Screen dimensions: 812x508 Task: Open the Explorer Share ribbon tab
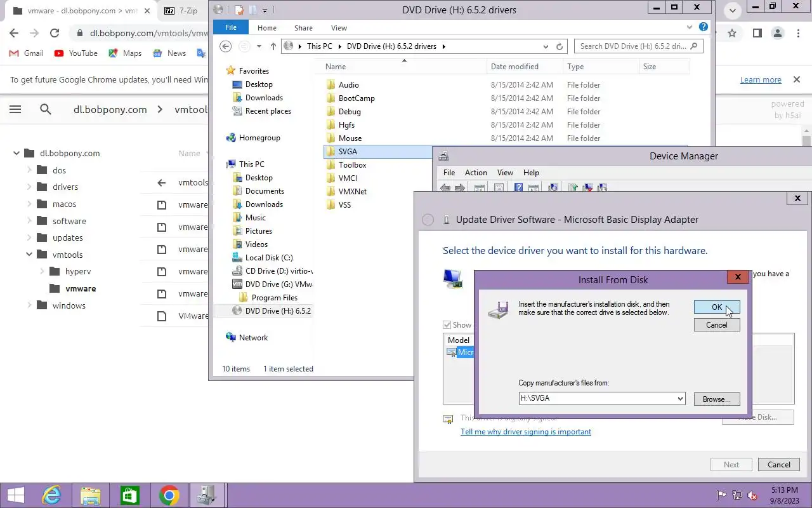click(303, 28)
